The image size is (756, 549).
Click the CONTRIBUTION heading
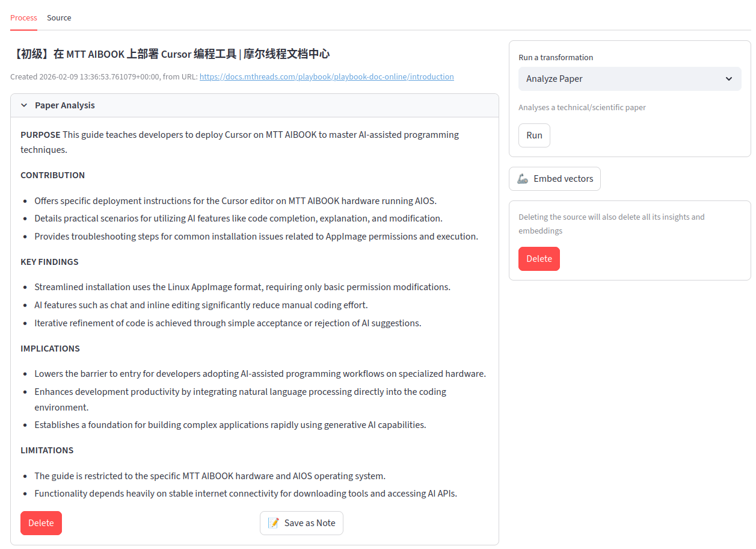[x=53, y=175]
